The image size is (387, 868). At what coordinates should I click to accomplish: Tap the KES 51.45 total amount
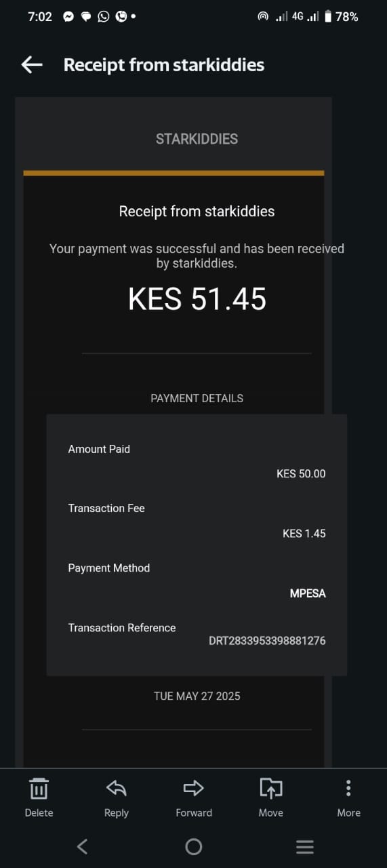197,298
